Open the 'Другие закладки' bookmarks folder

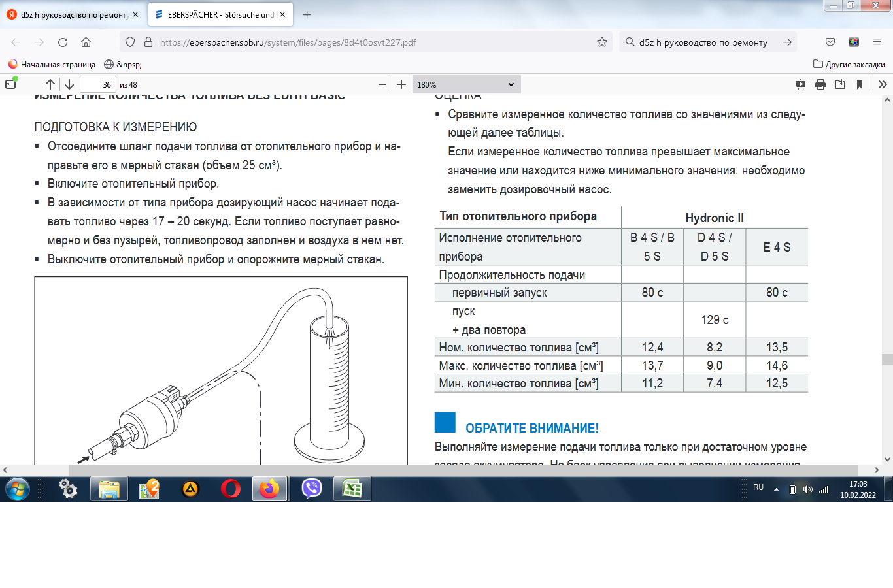tap(849, 65)
